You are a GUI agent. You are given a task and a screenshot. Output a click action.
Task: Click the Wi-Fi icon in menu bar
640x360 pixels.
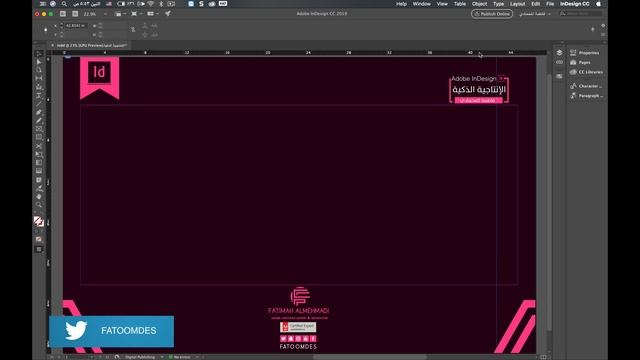[x=151, y=4]
